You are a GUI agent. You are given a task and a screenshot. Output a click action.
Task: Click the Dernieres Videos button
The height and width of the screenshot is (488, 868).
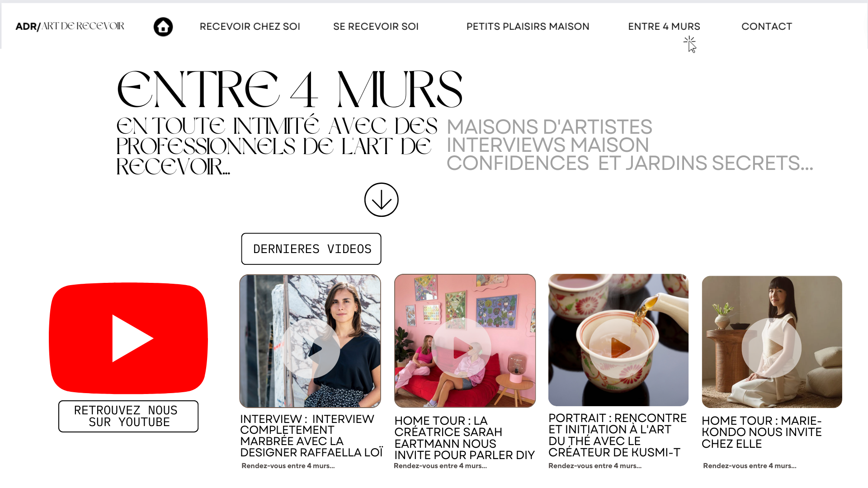click(x=311, y=249)
